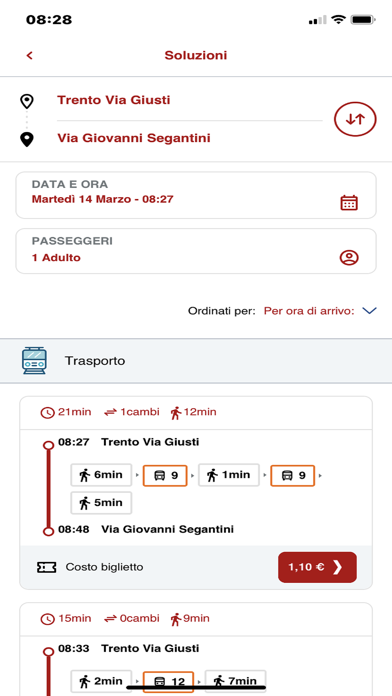Expand the sort order chevron
Viewport: 392px width, 696px height.
369,311
